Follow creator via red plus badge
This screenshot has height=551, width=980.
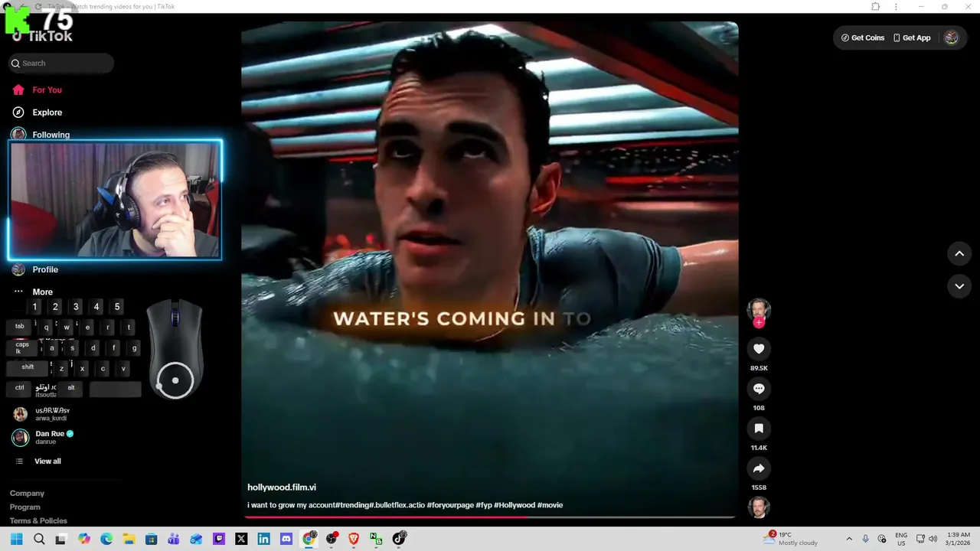pyautogui.click(x=759, y=323)
